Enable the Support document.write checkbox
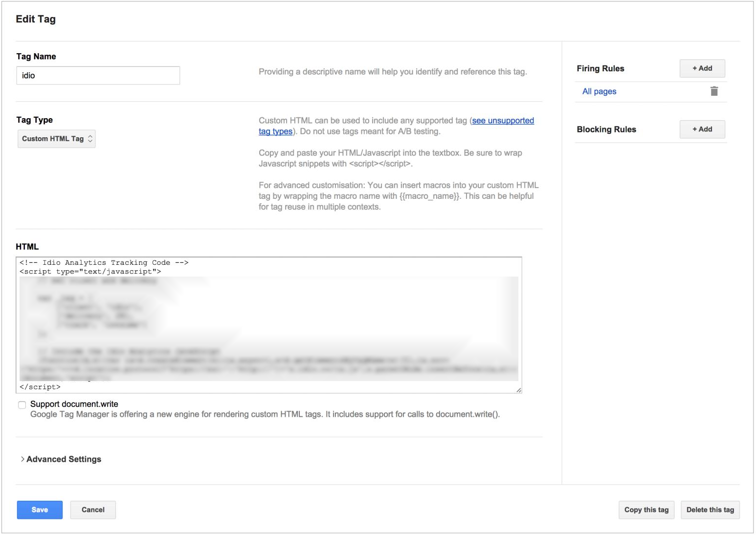Viewport: 756px width, 535px height. click(x=22, y=405)
